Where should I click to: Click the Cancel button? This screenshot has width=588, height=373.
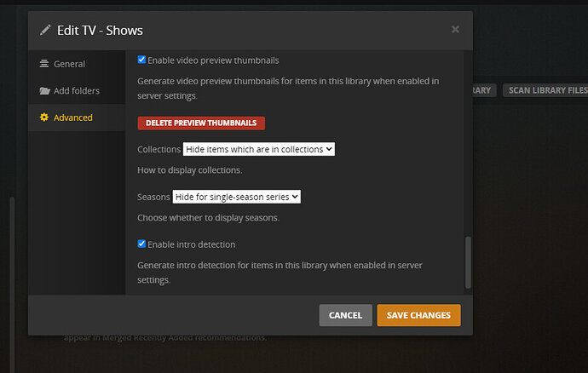click(x=345, y=315)
